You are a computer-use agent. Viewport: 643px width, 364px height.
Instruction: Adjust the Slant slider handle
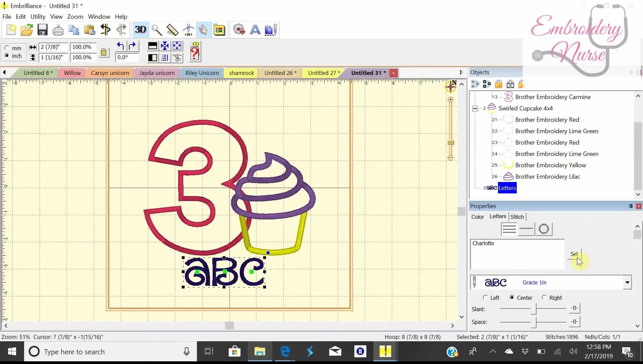(x=533, y=309)
